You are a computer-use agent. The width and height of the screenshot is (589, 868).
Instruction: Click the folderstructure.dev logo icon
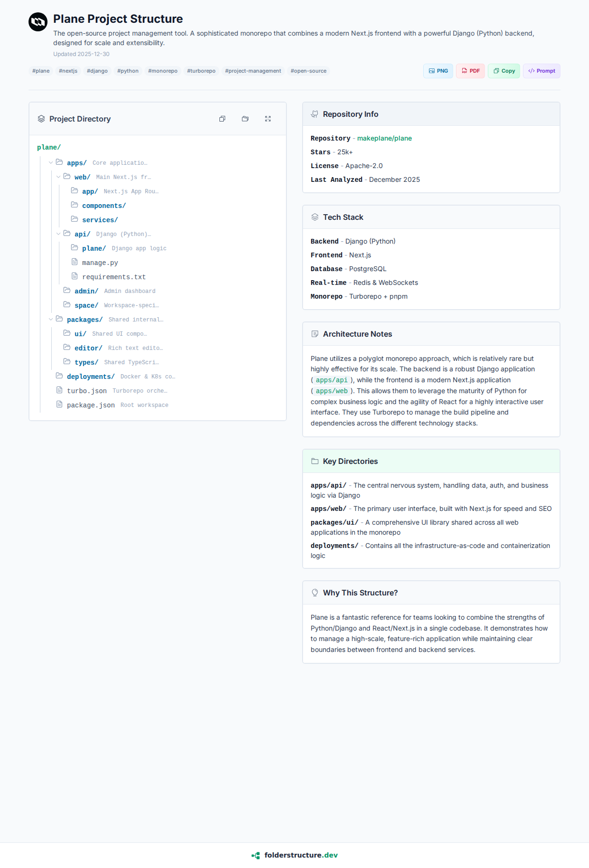tap(256, 855)
